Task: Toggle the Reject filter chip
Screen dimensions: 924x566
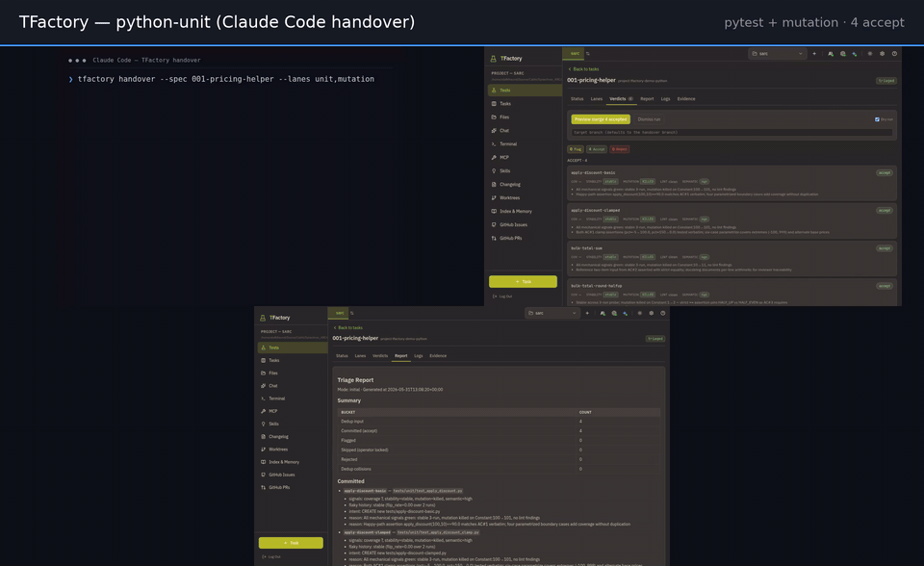Action: (x=619, y=149)
